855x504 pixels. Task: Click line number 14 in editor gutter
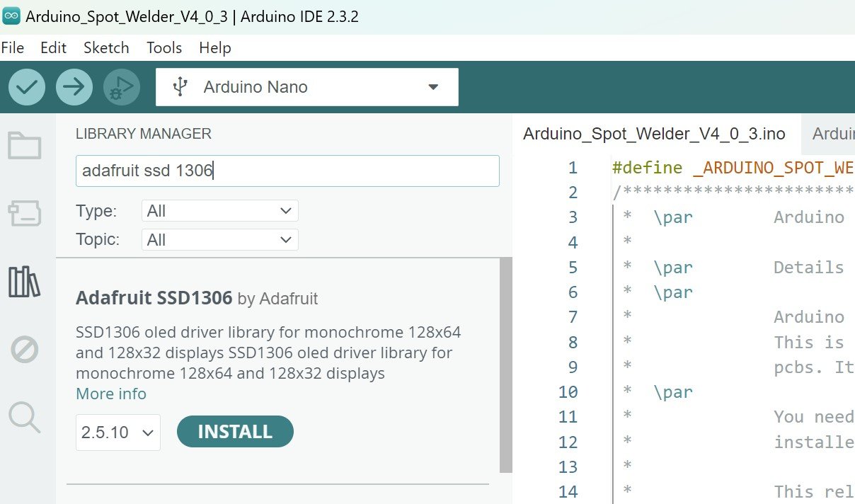pos(568,491)
